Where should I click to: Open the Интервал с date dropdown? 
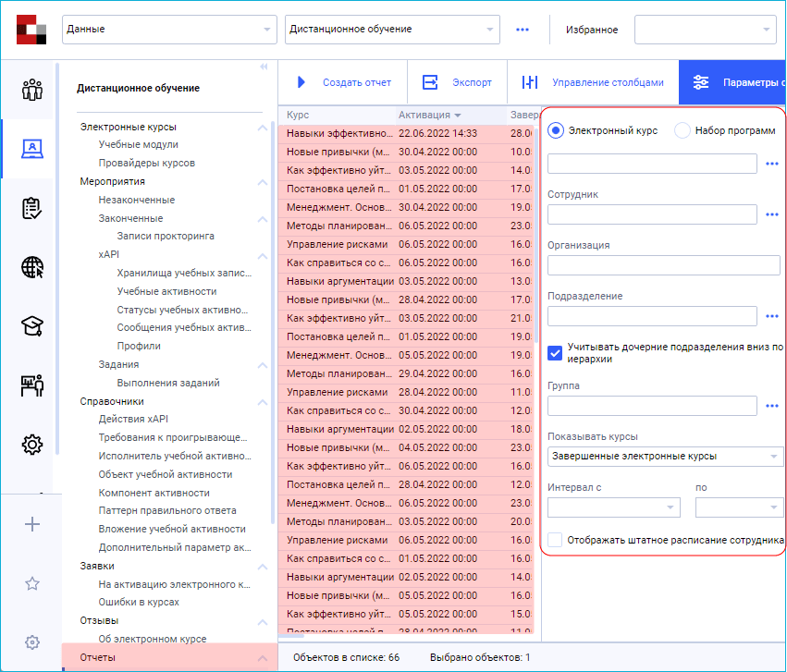point(613,507)
